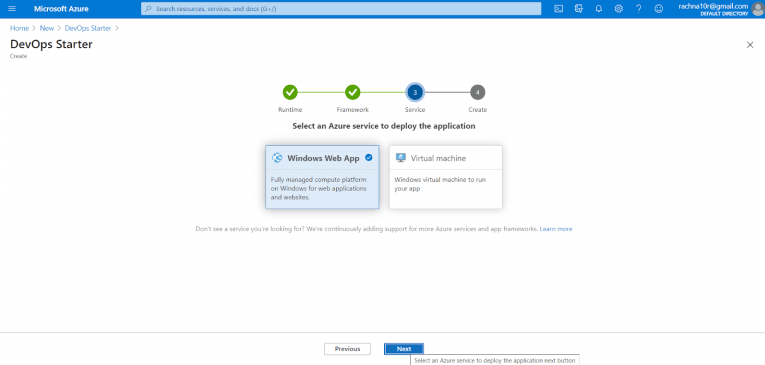Click the Select an Azure service heading
This screenshot has width=765, height=365.
[x=384, y=126]
